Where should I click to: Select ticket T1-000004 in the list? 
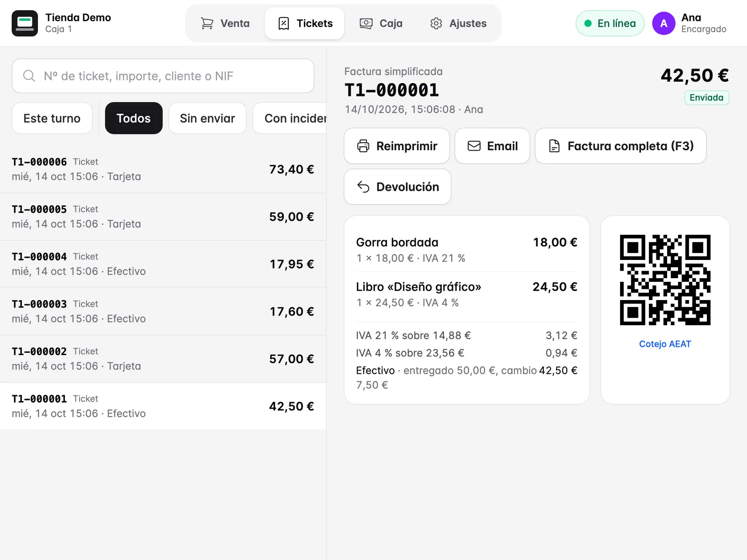coord(163,264)
